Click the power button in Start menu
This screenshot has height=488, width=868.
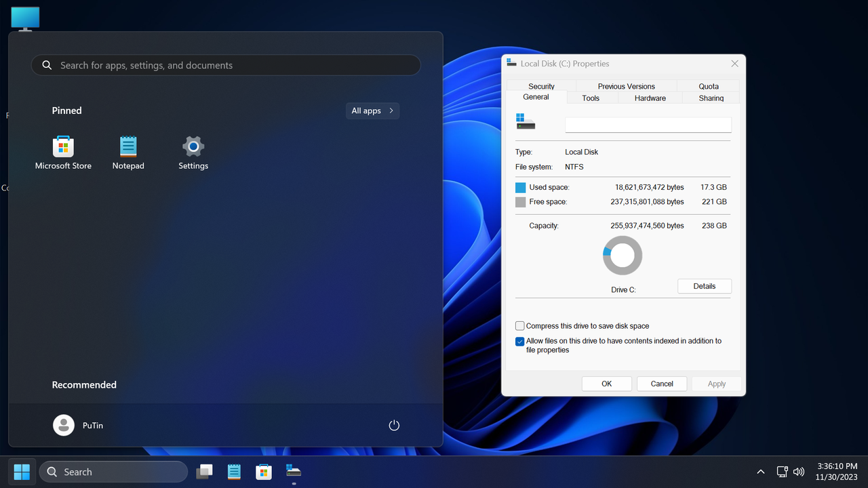coord(394,425)
